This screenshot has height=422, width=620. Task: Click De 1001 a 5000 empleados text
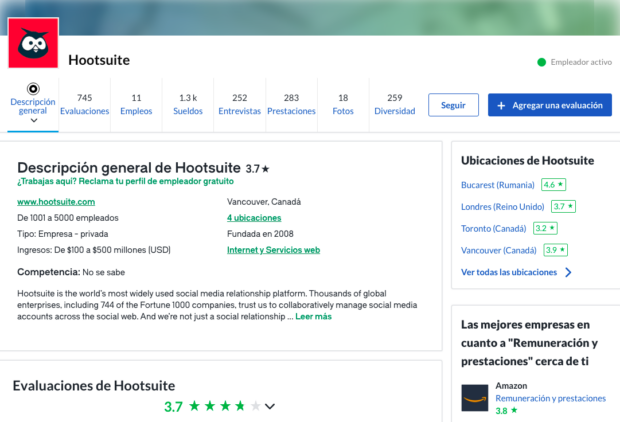tap(68, 218)
